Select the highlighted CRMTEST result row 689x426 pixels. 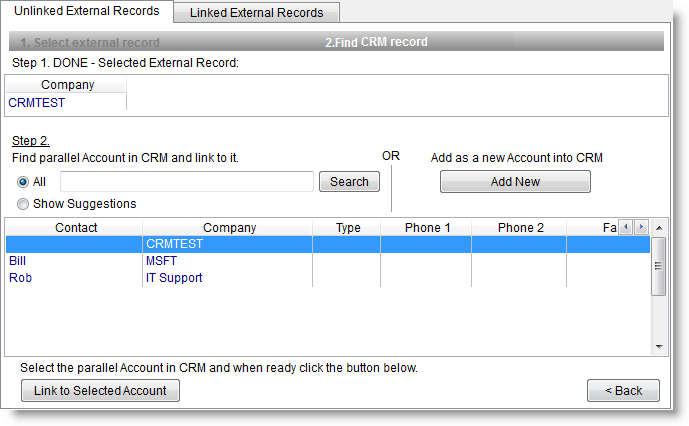click(x=200, y=244)
